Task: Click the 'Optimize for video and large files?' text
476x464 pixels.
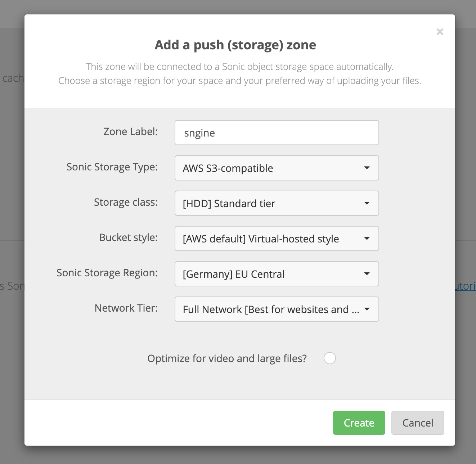Action: pos(227,358)
